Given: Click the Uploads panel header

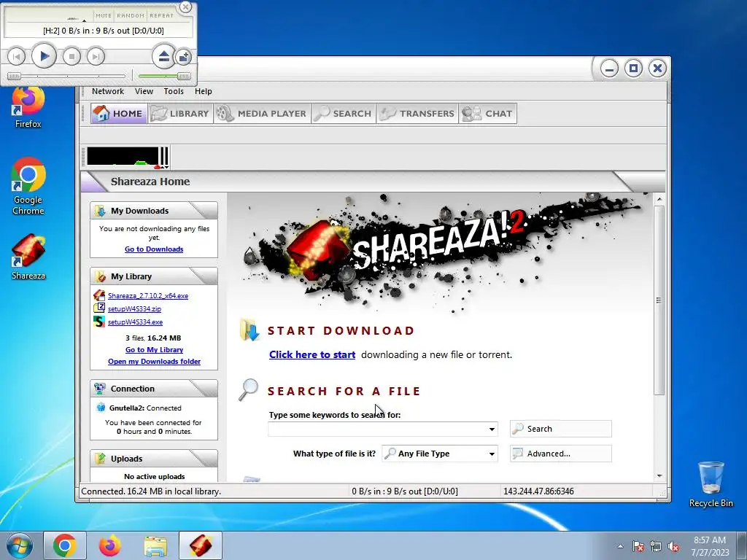Looking at the screenshot, I should [154, 459].
